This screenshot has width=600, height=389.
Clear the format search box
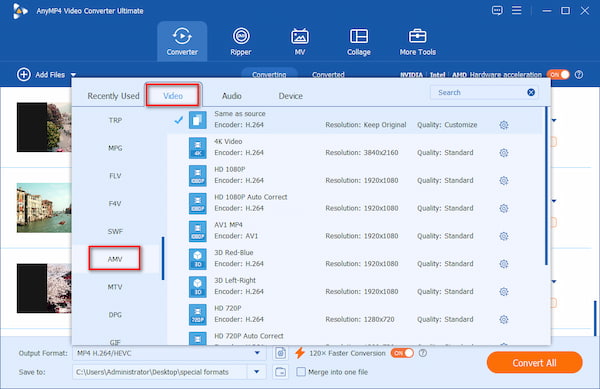(x=531, y=92)
